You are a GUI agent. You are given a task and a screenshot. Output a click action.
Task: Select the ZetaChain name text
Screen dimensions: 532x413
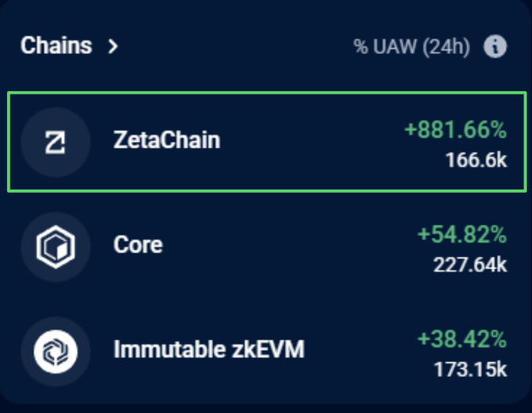[x=167, y=141]
